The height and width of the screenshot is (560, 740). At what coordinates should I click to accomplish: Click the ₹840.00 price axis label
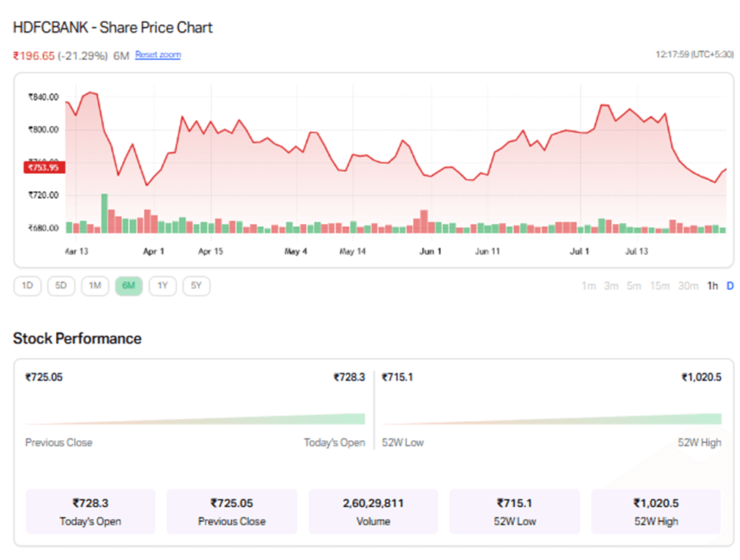43,97
